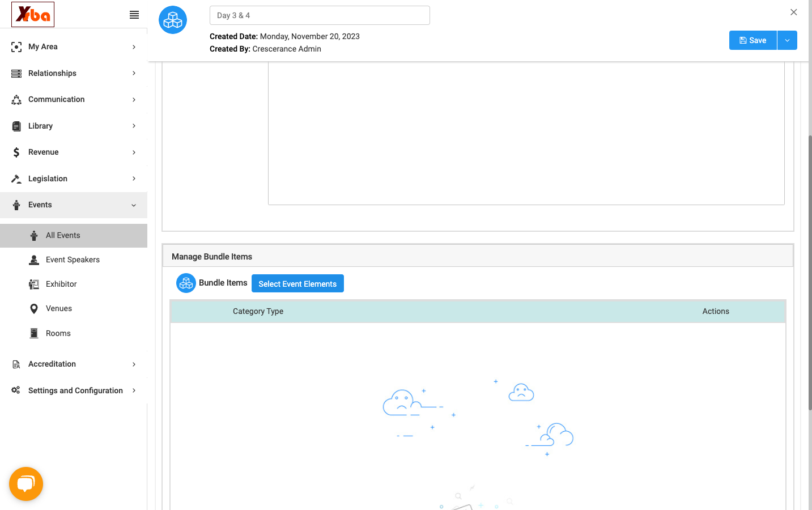
Task: Click the page vertical scrollbar
Action: point(810,272)
